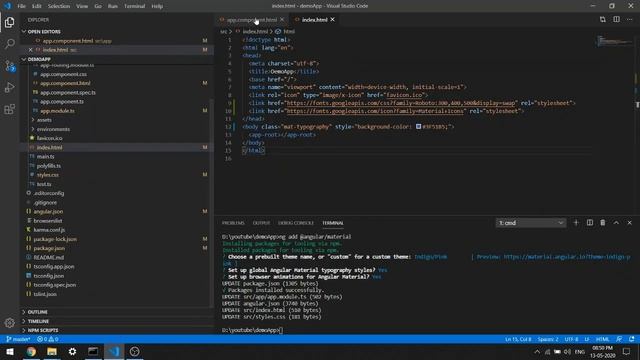Close index.html in Open Editors list
The height and width of the screenshot is (360, 640).
[30, 50]
